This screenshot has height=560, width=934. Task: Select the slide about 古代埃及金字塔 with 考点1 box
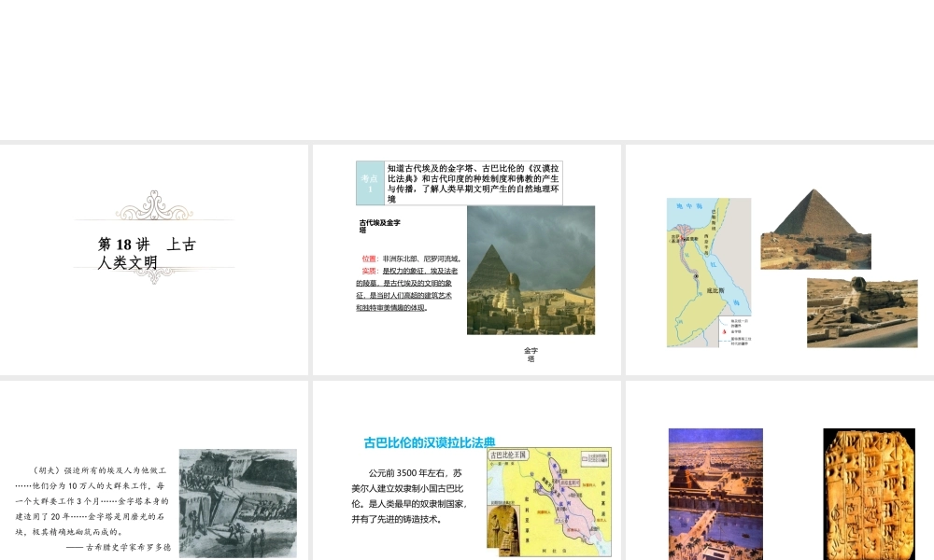[x=466, y=259]
